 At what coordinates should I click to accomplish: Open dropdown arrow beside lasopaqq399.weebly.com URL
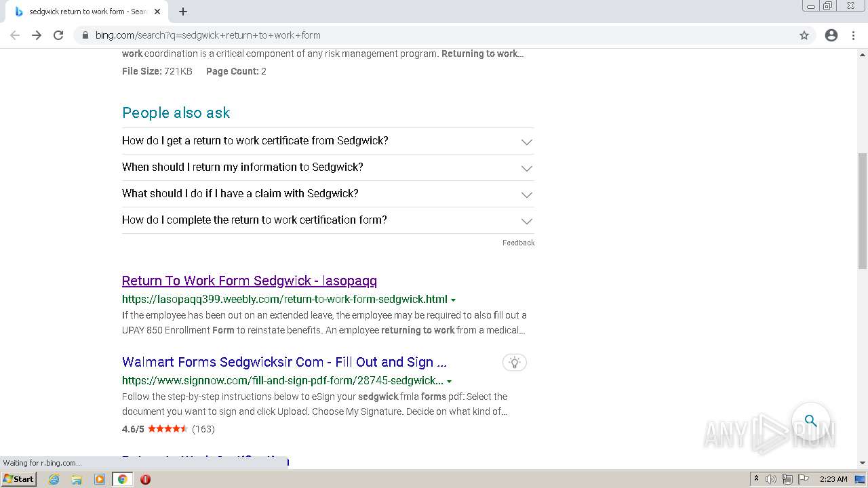click(x=453, y=300)
